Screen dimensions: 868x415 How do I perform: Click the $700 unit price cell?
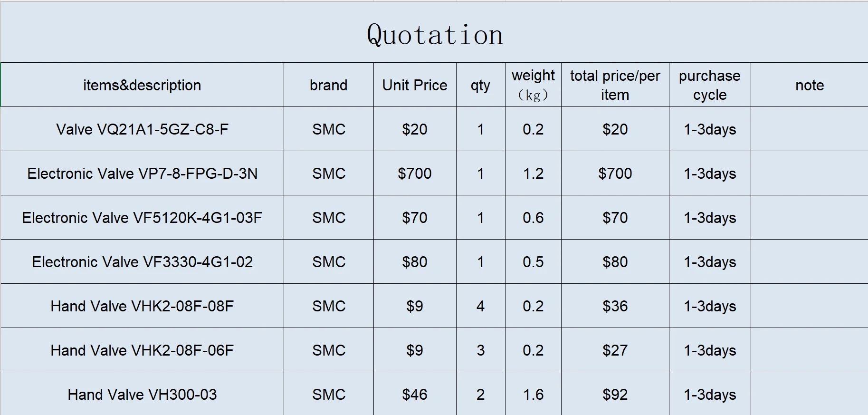point(415,173)
